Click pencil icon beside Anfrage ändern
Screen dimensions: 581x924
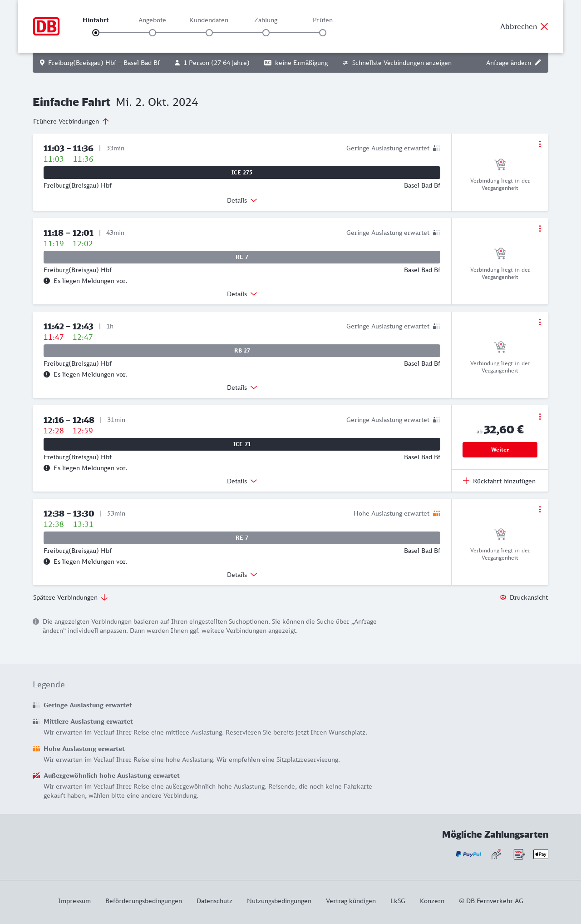click(538, 63)
